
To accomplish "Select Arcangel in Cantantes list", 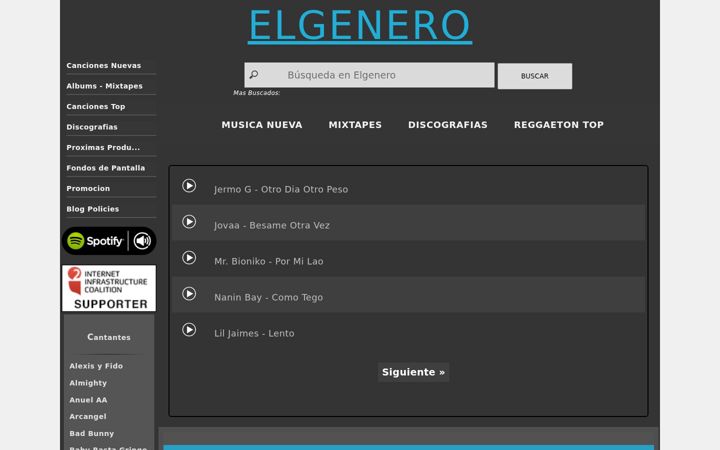I will [x=88, y=416].
